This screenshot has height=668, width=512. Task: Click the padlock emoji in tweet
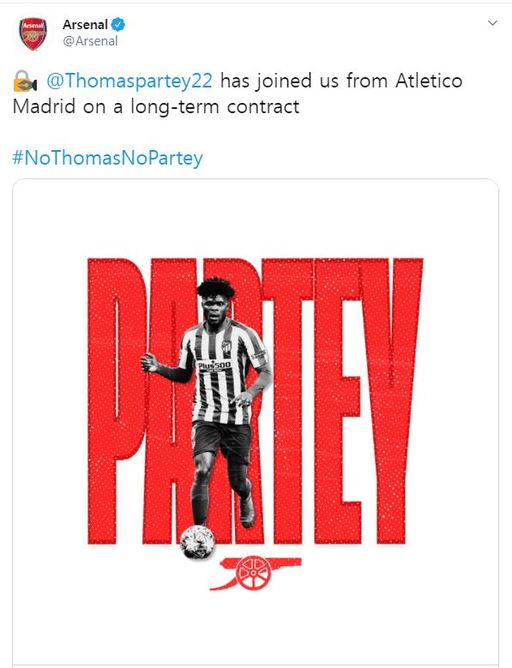[25, 81]
